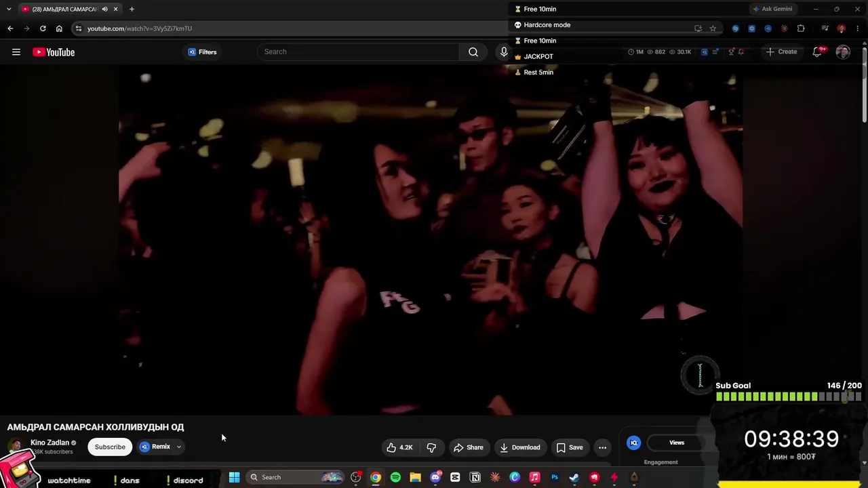868x488 pixels.
Task: Click the 38K subscribers text
Action: pos(53,452)
